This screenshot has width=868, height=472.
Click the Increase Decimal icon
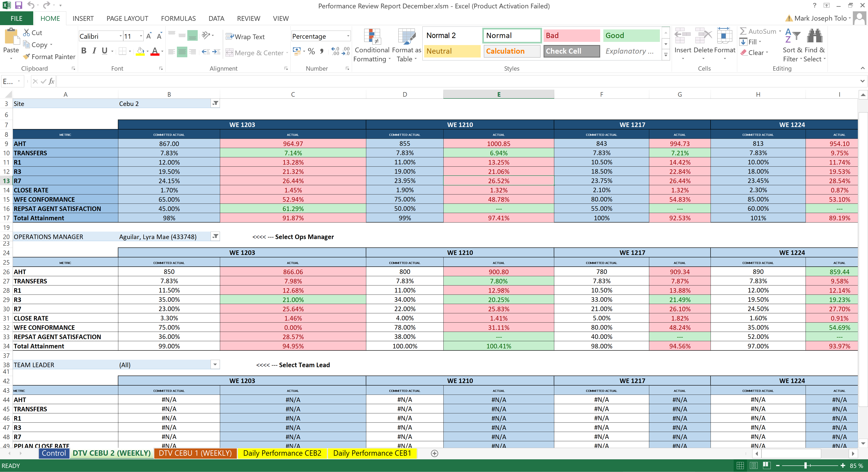coord(335,51)
